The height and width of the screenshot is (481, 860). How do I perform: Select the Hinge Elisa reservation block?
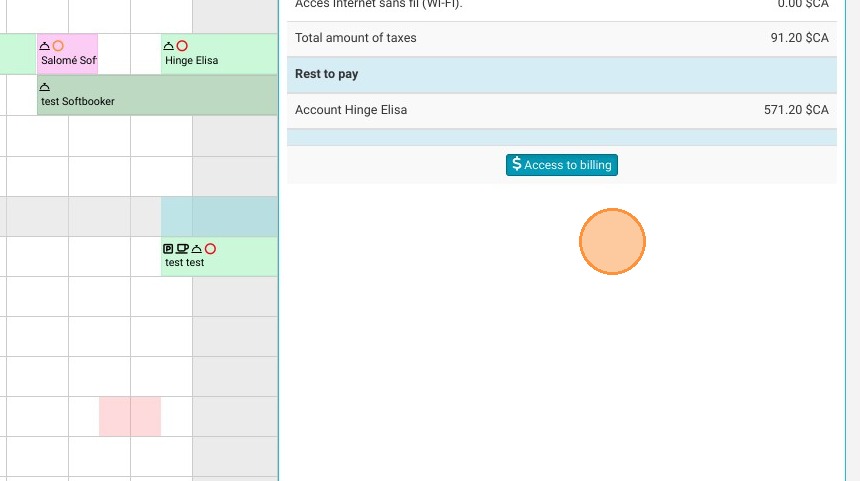pyautogui.click(x=219, y=54)
